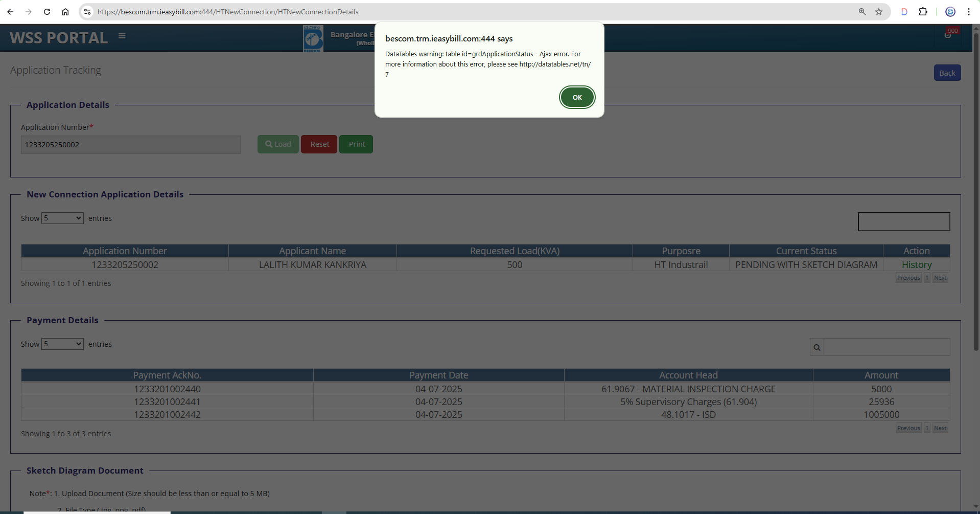Sort by Payment AckNo. column header

click(167, 375)
